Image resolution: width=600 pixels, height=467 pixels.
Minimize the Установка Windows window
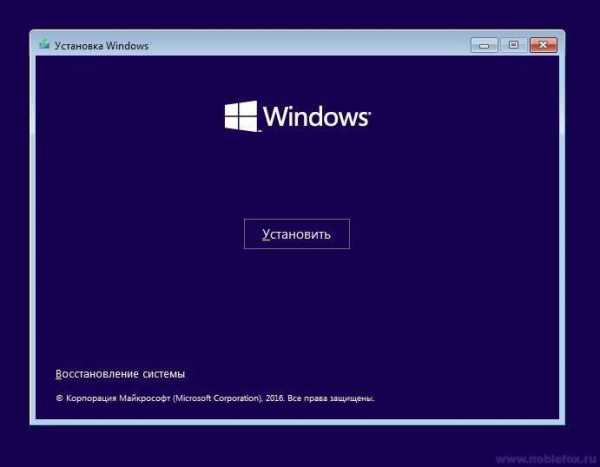484,45
